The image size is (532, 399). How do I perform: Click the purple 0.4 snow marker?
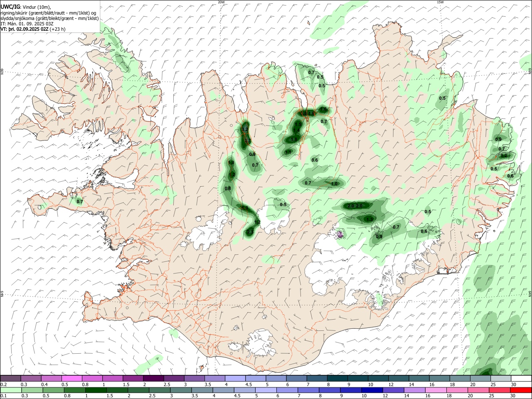[340, 234]
